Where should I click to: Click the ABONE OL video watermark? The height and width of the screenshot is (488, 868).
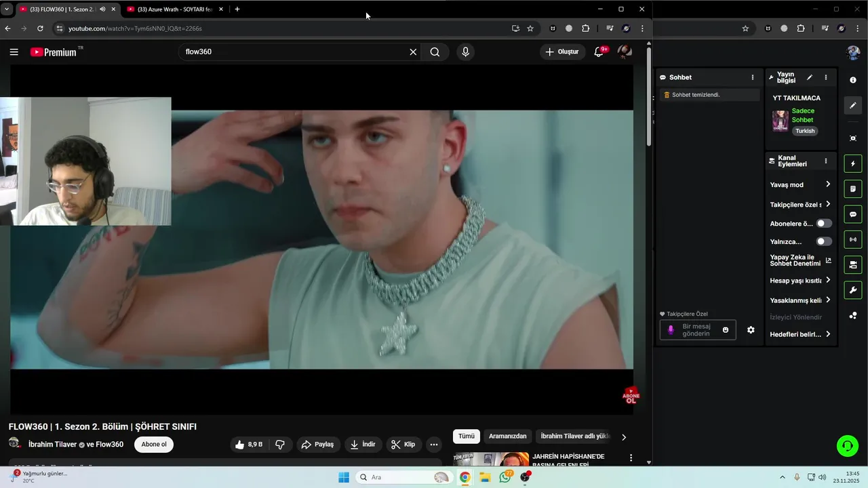631,396
